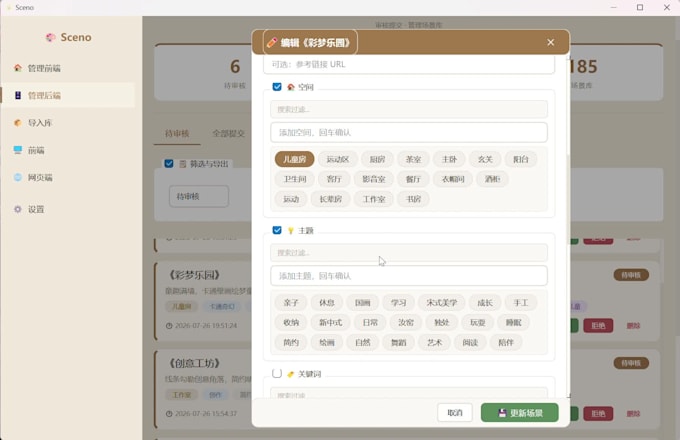Image resolution: width=680 pixels, height=440 pixels.
Task: Click the pencil icon in the dialog title
Action: 272,42
